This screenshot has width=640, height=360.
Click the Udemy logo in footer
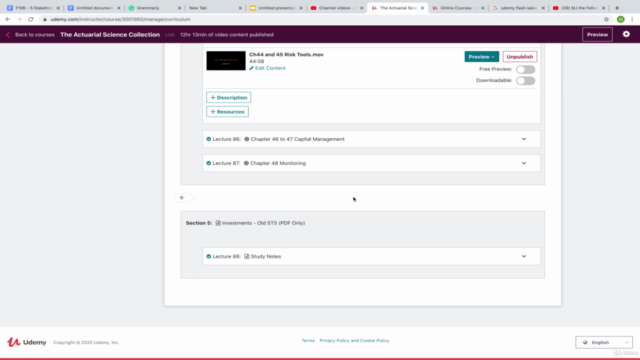tap(27, 342)
